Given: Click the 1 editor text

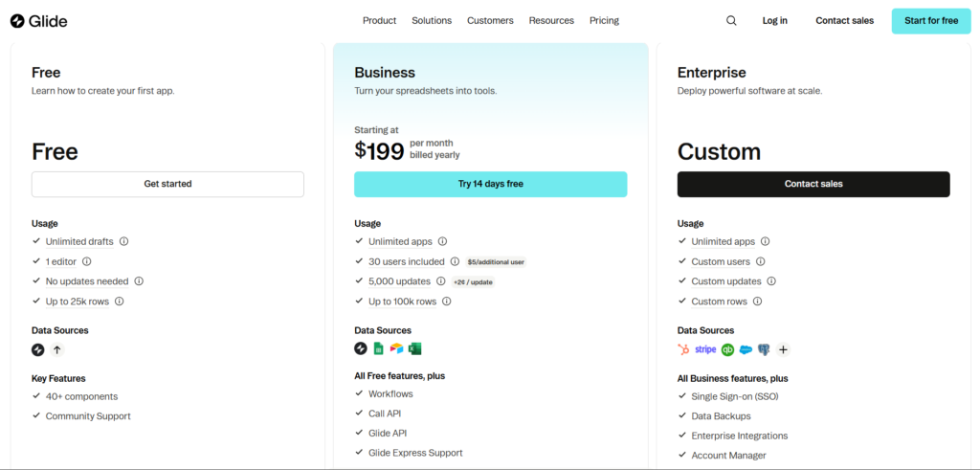Looking at the screenshot, I should (61, 261).
